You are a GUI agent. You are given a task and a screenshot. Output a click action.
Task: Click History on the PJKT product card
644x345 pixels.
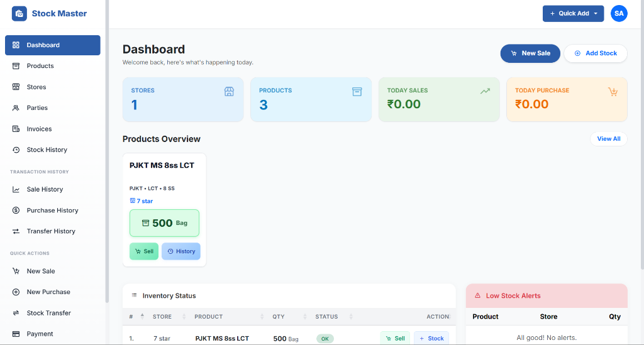[181, 251]
